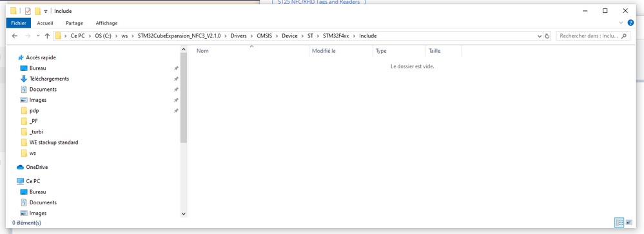Click navigation pane scrollbar up arrow
This screenshot has height=234, width=644.
click(184, 49)
